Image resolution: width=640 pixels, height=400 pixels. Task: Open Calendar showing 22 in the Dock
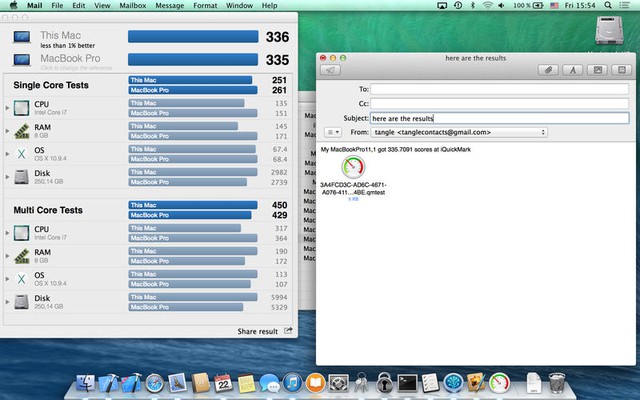coord(223,384)
